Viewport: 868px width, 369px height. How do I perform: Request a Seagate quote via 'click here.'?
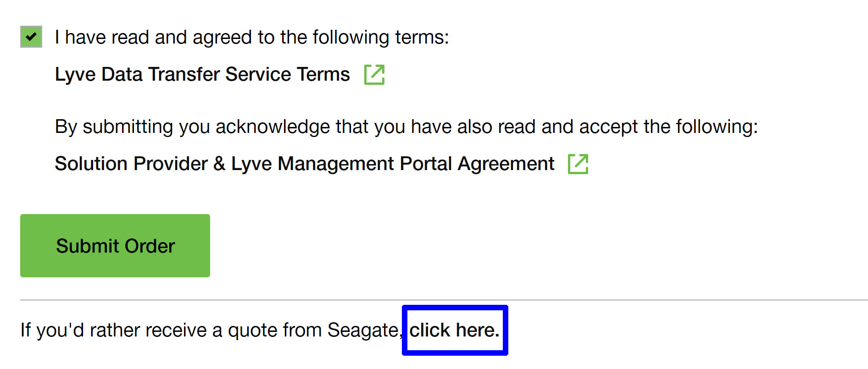455,330
